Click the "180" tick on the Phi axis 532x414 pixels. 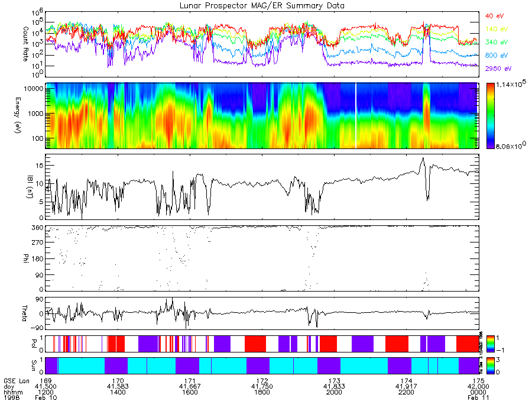38,259
